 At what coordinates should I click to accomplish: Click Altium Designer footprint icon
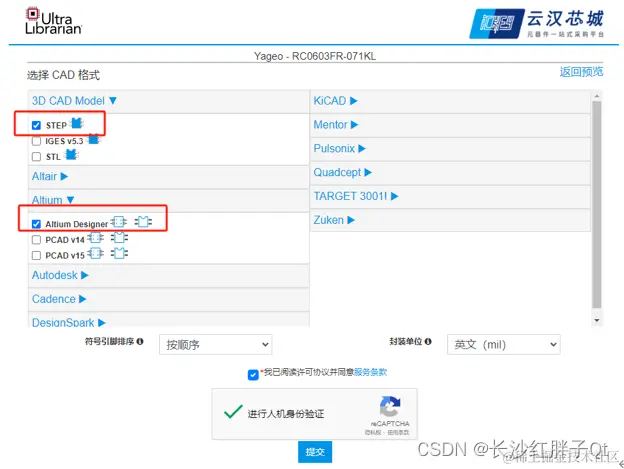(143, 222)
